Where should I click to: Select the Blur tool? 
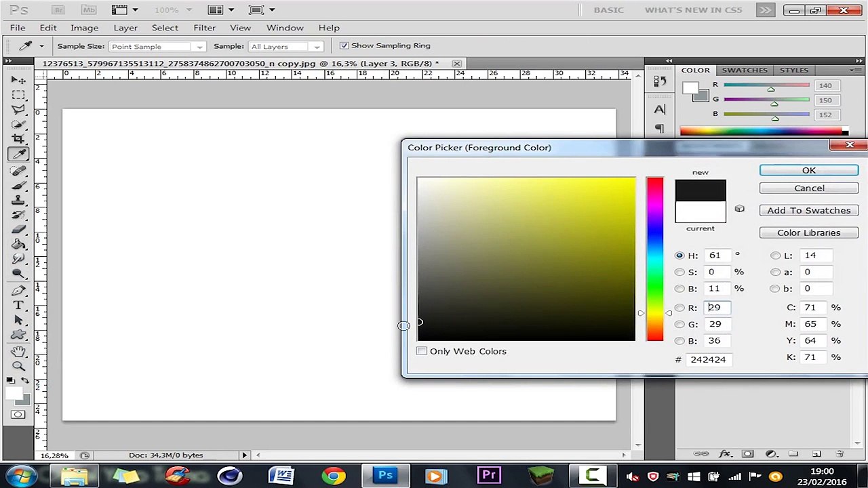pos(18,260)
